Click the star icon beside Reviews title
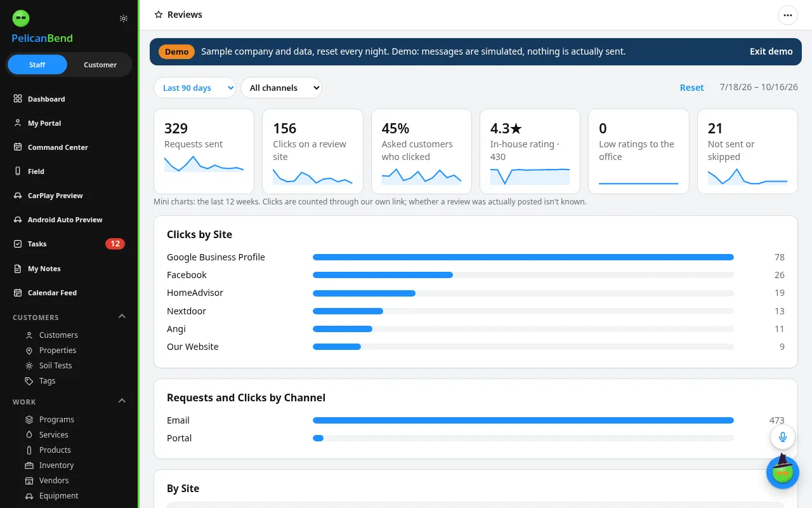The image size is (812, 508). (159, 15)
